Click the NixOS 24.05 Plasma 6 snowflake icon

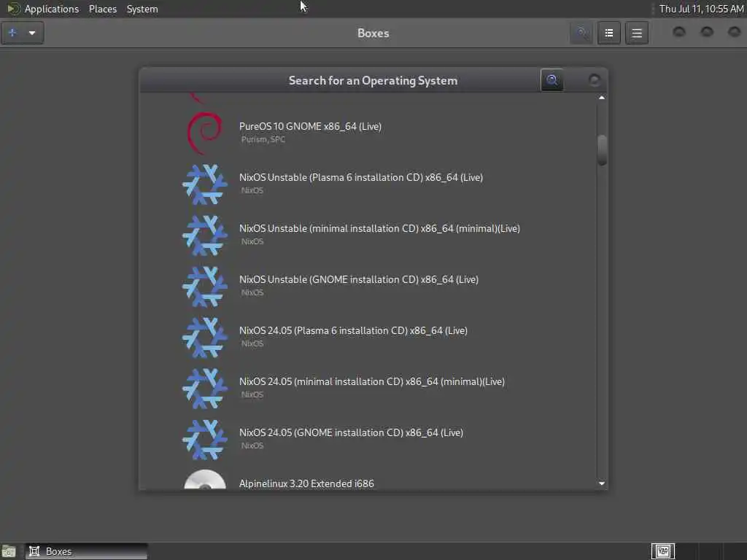coord(205,337)
